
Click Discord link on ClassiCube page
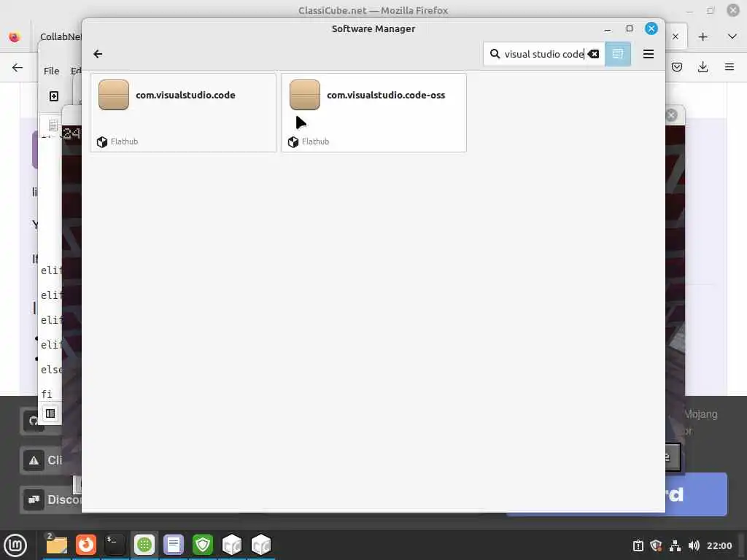51,499
